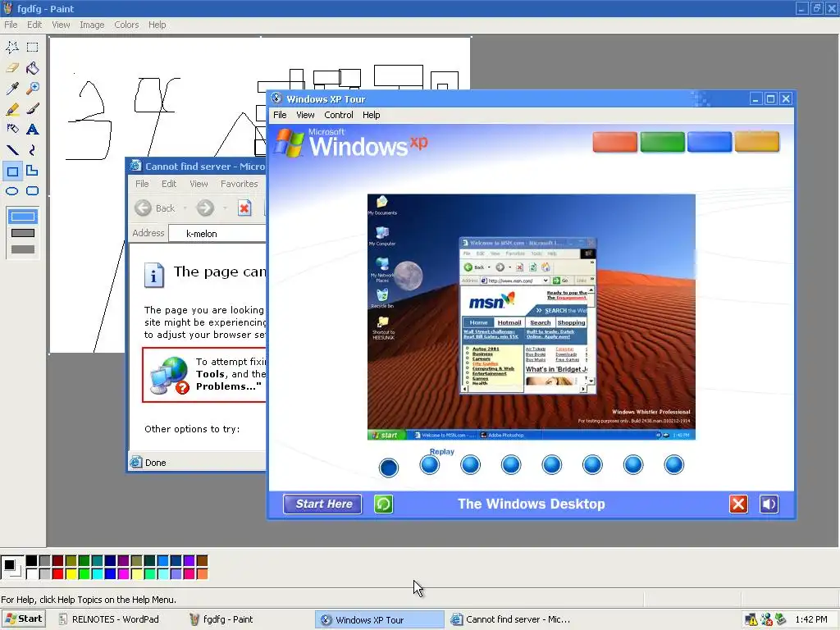
Task: Click the Start Here button in Tour
Action: pyautogui.click(x=322, y=504)
